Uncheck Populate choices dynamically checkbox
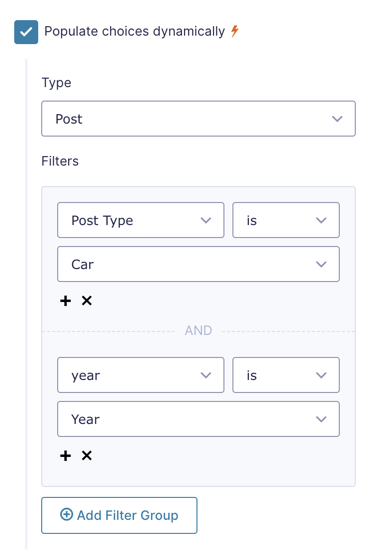Viewport: 370px width, 549px height. 26,32
